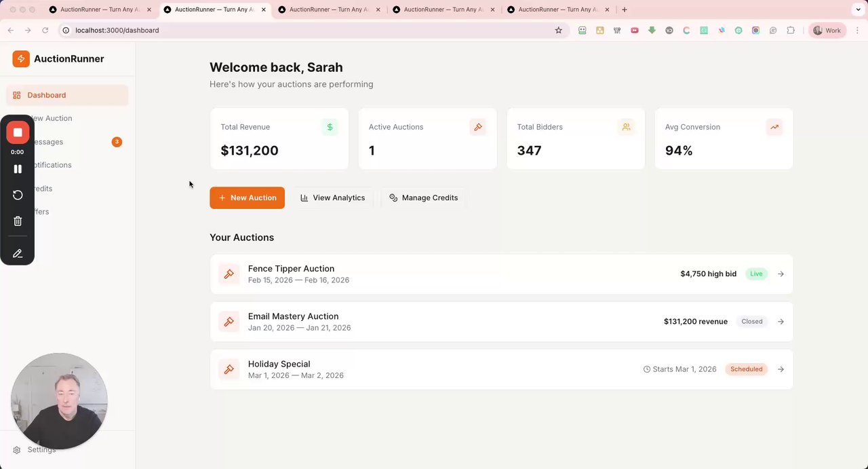Click the Manage Credits button
The height and width of the screenshot is (469, 868).
click(423, 198)
